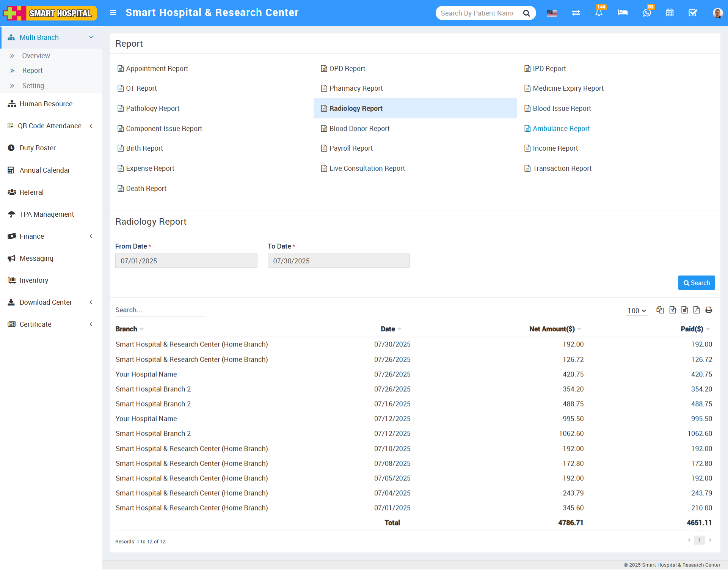Open notifications bell with 144 badge
The image size is (728, 570).
coord(599,13)
